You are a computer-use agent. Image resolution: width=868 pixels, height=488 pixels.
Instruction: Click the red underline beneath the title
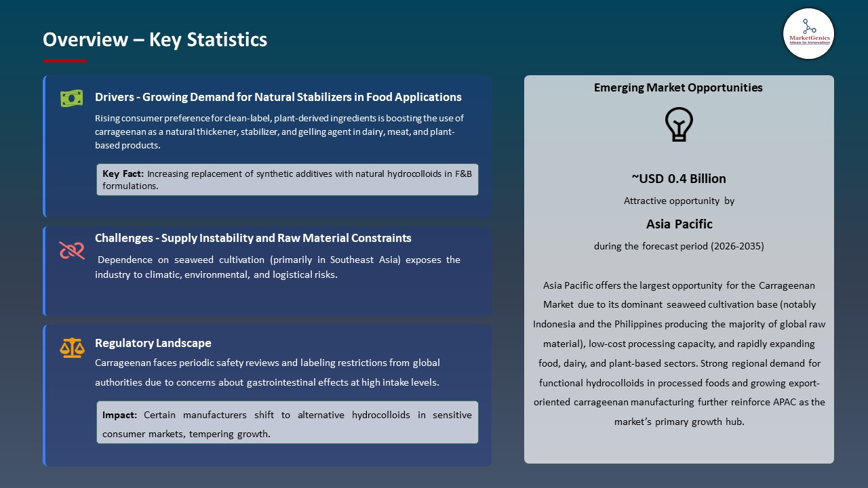(65, 61)
